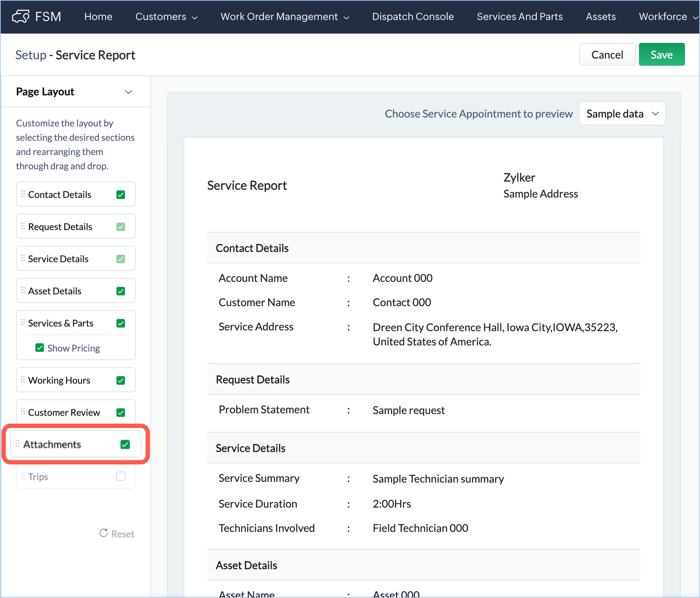Click the Cancel button
Screen dimensions: 700x598
click(x=607, y=55)
